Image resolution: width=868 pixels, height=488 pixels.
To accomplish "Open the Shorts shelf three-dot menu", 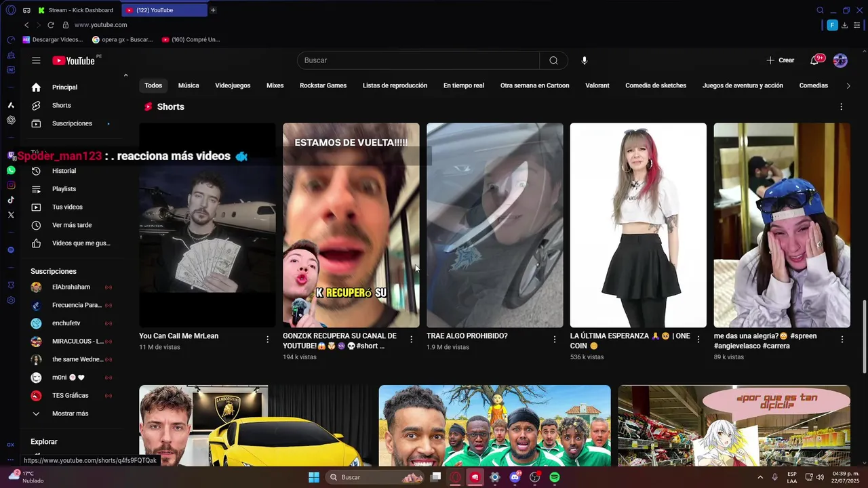I will pyautogui.click(x=842, y=107).
